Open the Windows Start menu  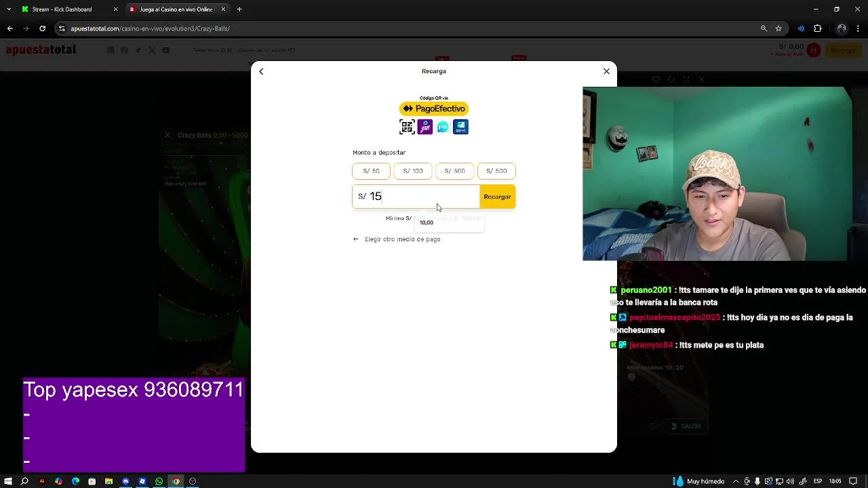(8, 481)
